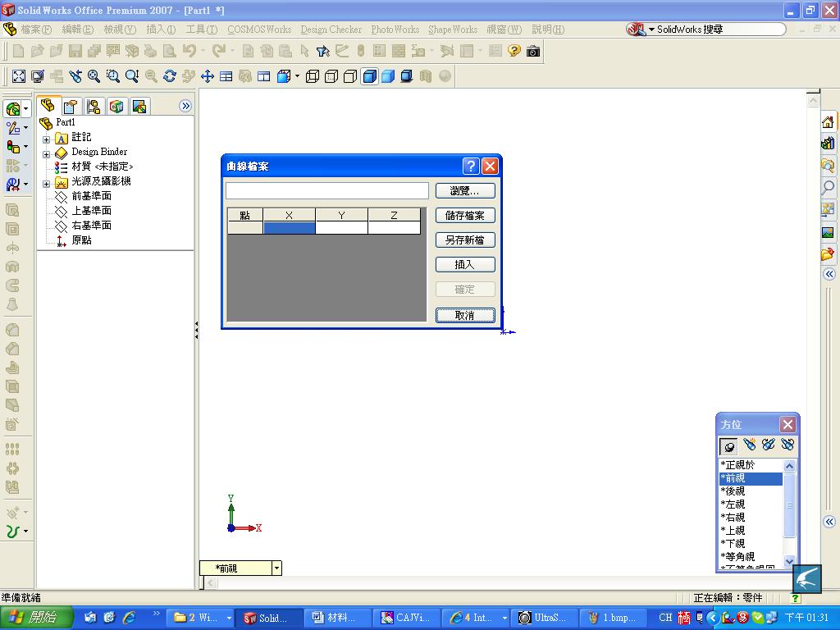Click 材質 <未指定> material item
Viewport: 840px width, 630px height.
102,167
